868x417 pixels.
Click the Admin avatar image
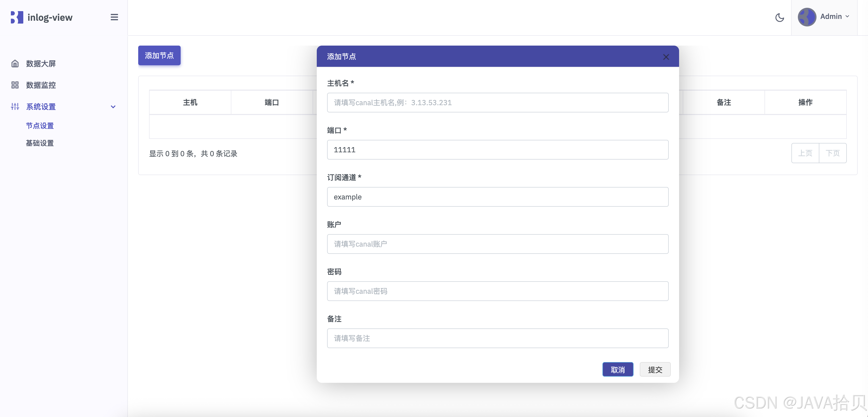pyautogui.click(x=807, y=17)
